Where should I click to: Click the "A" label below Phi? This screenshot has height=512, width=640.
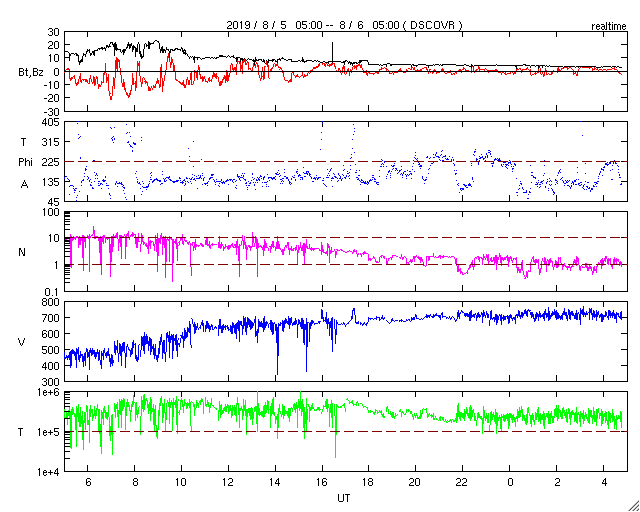pyautogui.click(x=24, y=185)
